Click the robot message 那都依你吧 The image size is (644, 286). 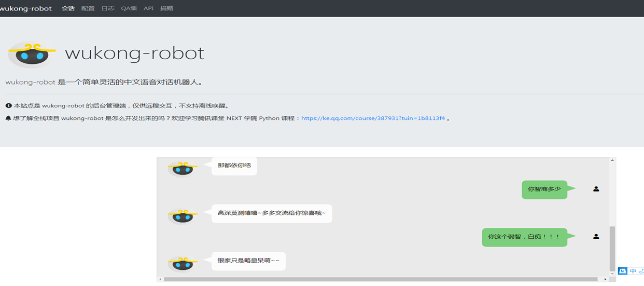click(x=234, y=166)
